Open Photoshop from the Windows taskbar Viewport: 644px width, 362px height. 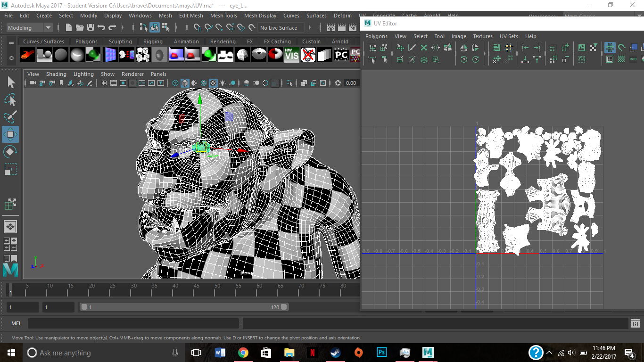pyautogui.click(x=381, y=352)
